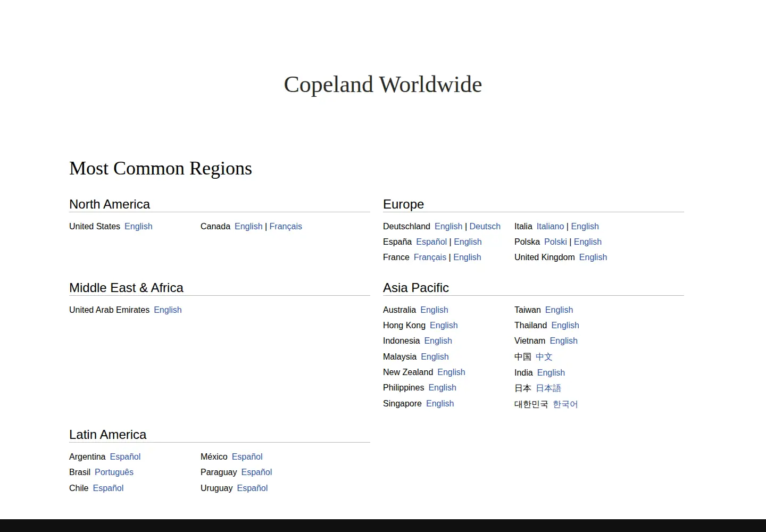766x532 pixels.
Task: Click the New Zealand country label
Action: 408,372
